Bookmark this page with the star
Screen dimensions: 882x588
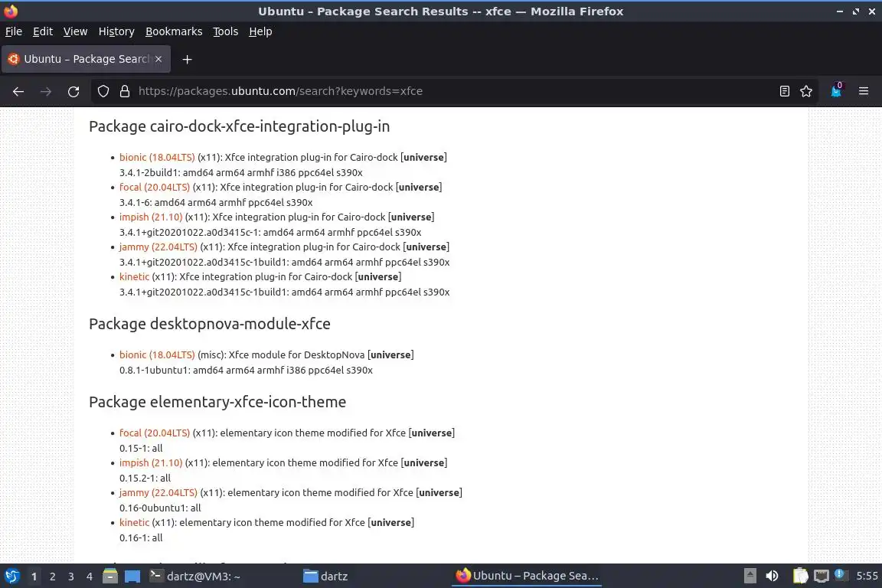point(806,91)
